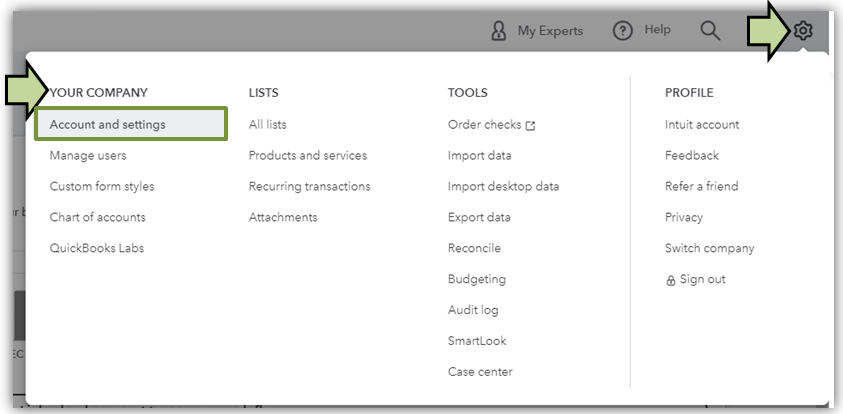Open Account and settings
Screen dimensions: 843x414
point(131,124)
